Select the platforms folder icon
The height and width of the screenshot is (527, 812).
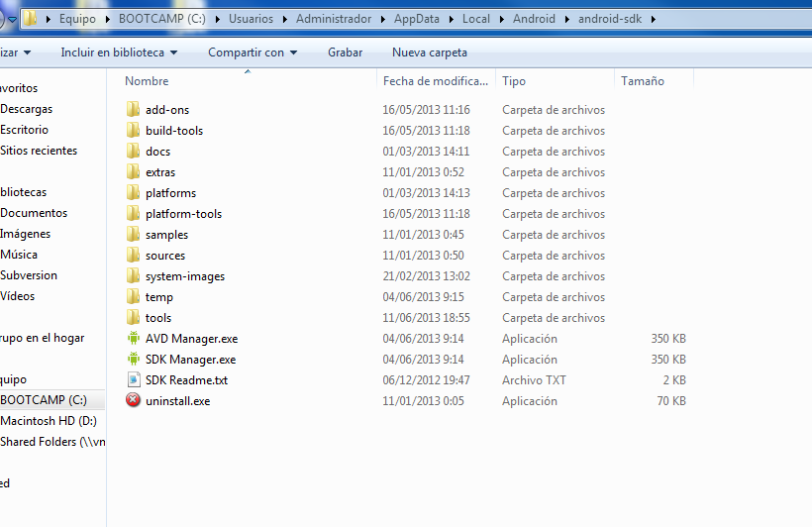[x=133, y=193]
